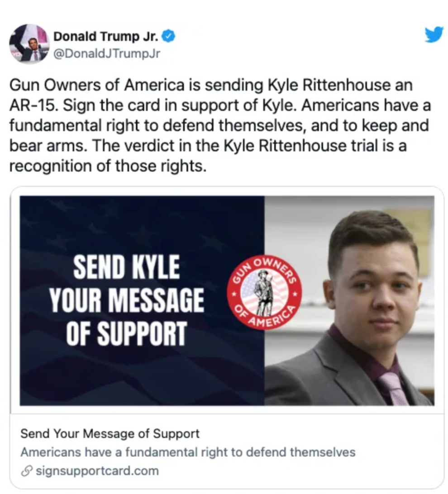Click the tweet text about Gun Owners of America
Image resolution: width=448 pixels, height=494 pixels.
coord(220,125)
